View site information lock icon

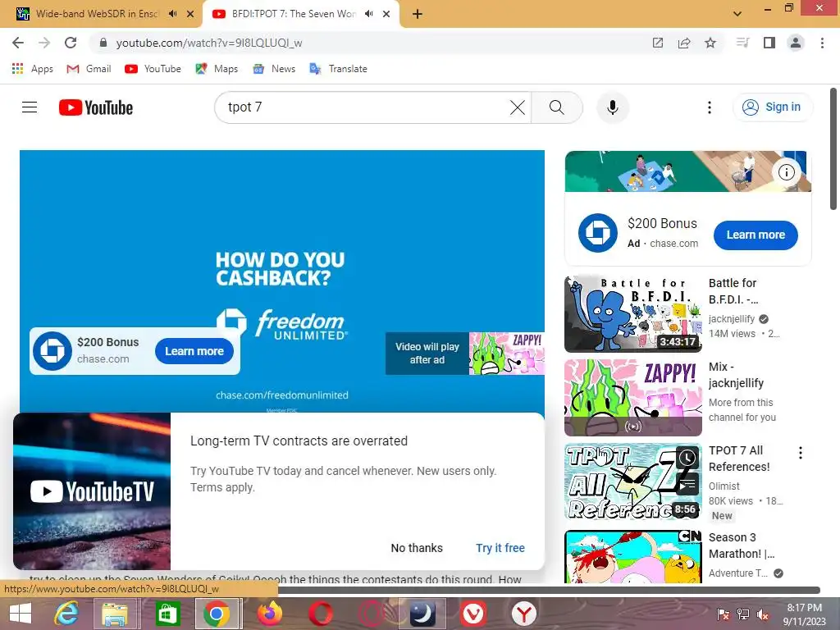[x=103, y=43]
